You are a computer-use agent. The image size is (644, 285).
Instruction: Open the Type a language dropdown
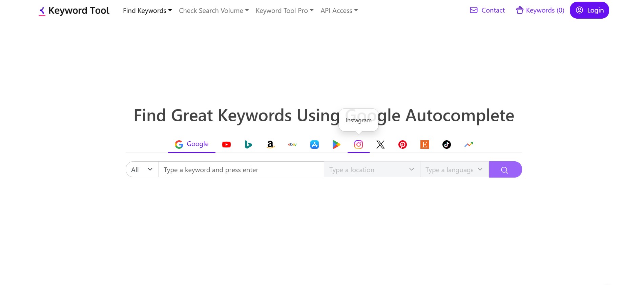[455, 169]
